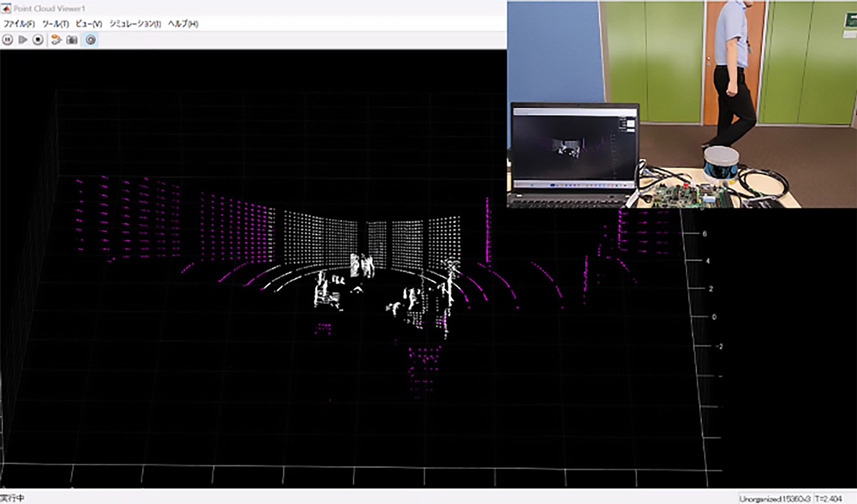Open the ファイル(F) menu
This screenshot has height=504, width=857.
point(19,24)
